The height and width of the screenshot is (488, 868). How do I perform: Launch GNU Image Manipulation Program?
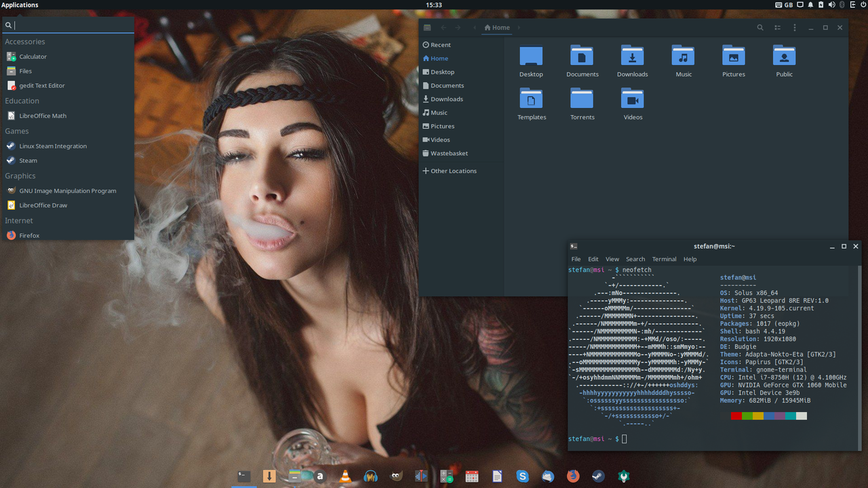coord(68,190)
